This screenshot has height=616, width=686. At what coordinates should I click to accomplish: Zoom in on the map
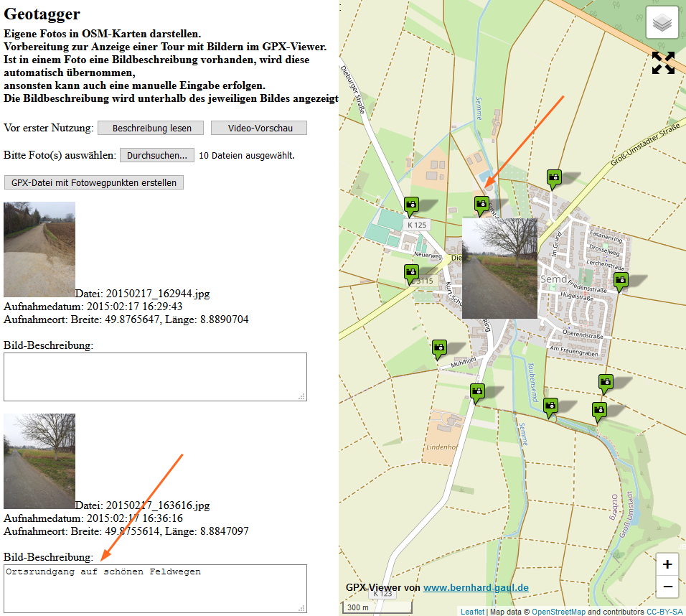[x=667, y=564]
